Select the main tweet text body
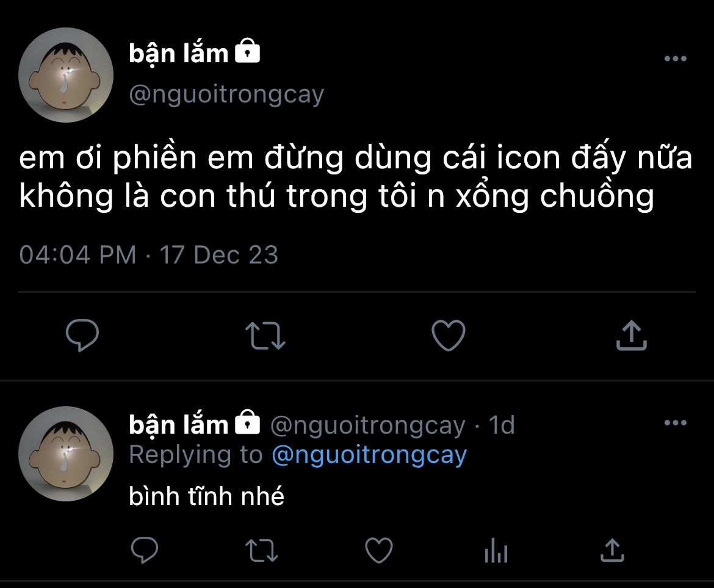 [x=356, y=177]
